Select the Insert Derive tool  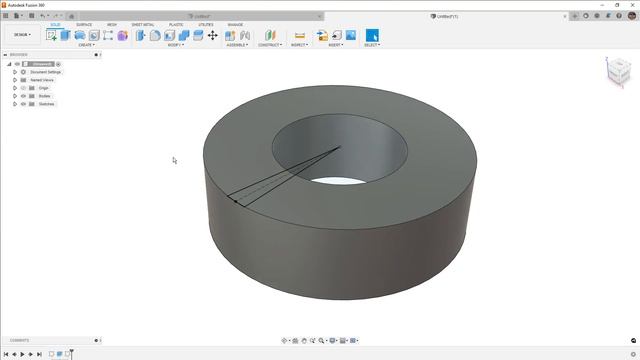pyautogui.click(x=322, y=36)
